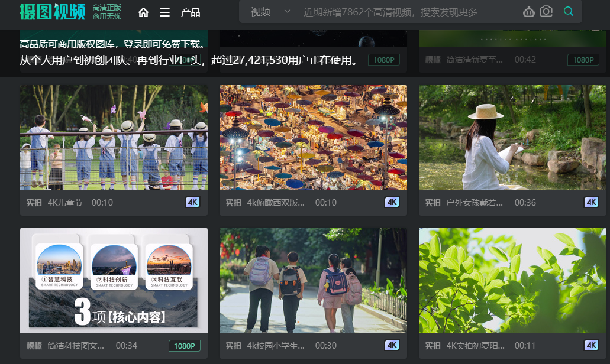
Task: Click the title 4k校园小学生...
Action: click(276, 345)
